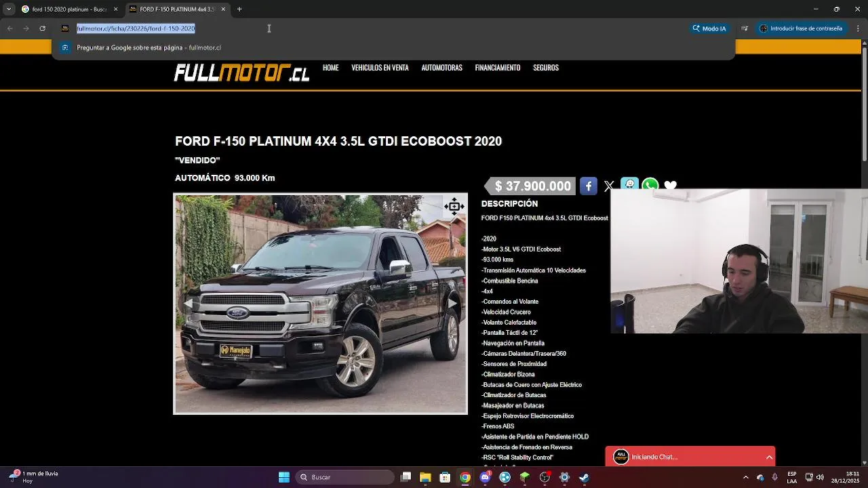Open Windows Start menu
This screenshot has width=868, height=488.
(x=284, y=477)
